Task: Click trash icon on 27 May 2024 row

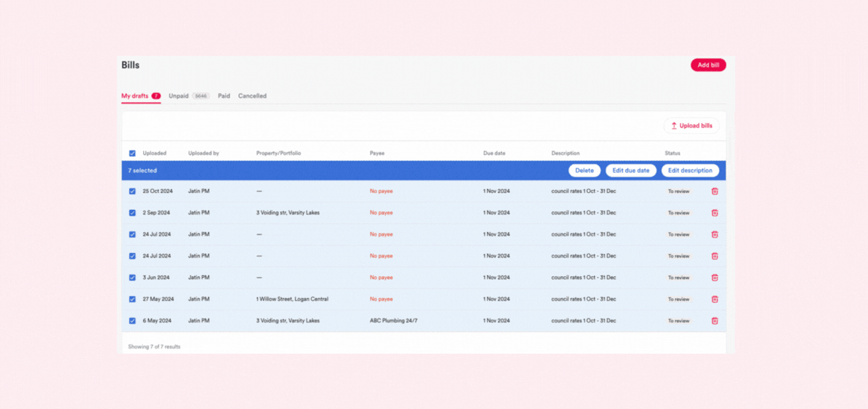Action: (x=714, y=299)
